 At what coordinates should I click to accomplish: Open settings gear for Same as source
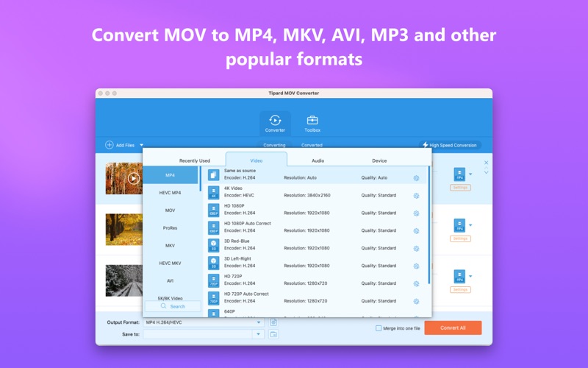416,178
